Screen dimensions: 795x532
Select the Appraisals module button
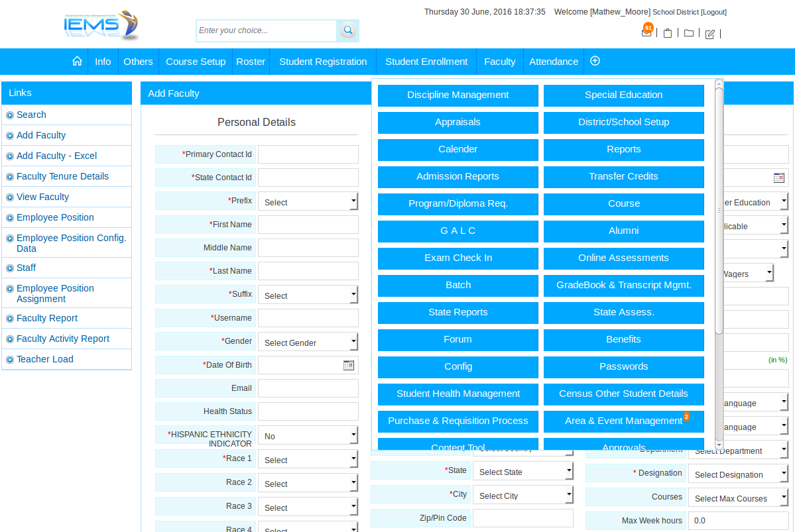click(458, 123)
